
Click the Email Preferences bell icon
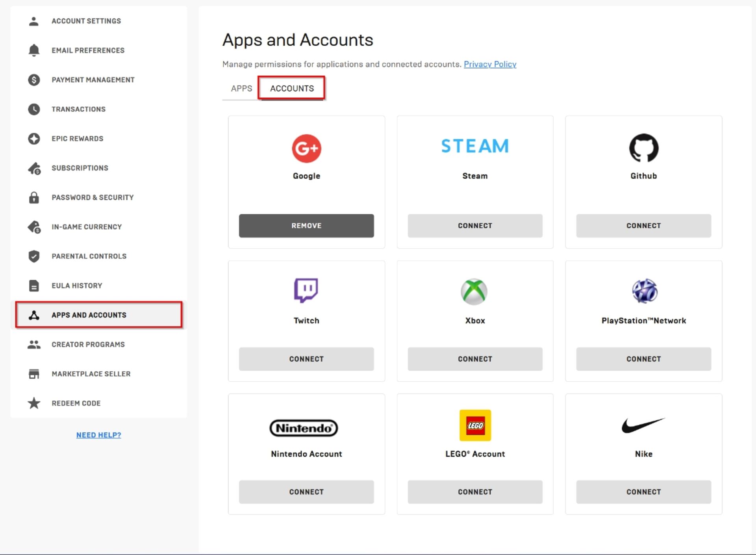click(x=34, y=50)
